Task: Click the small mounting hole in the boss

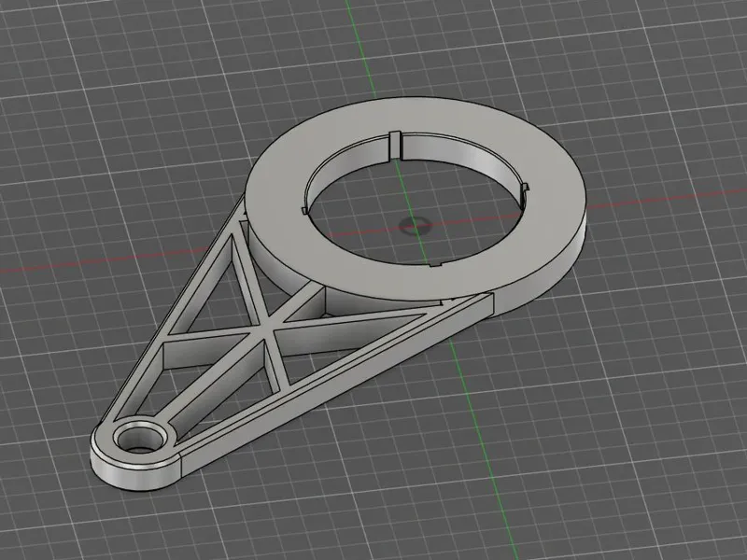Action: 143,439
